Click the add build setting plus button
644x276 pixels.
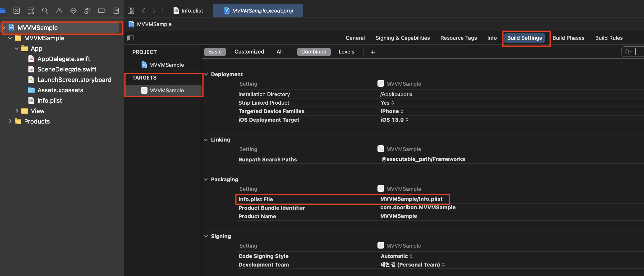[x=373, y=52]
